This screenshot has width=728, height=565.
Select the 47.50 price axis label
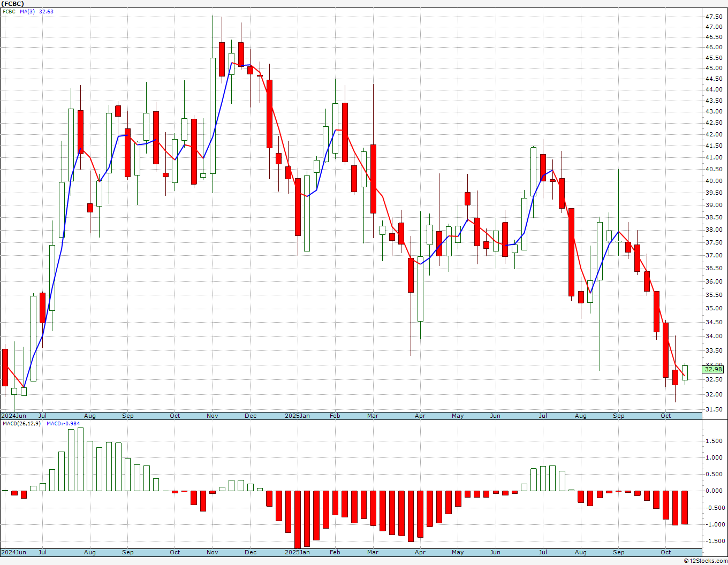[714, 17]
